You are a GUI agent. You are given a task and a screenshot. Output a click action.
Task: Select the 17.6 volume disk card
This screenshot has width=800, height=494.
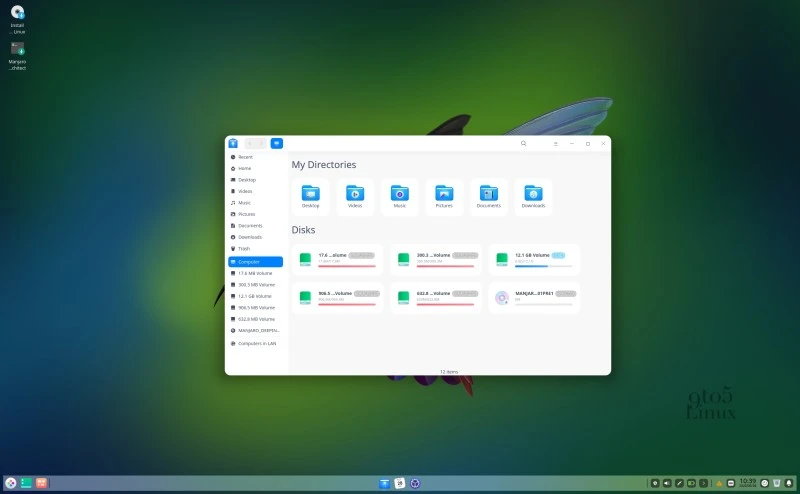tap(337, 259)
